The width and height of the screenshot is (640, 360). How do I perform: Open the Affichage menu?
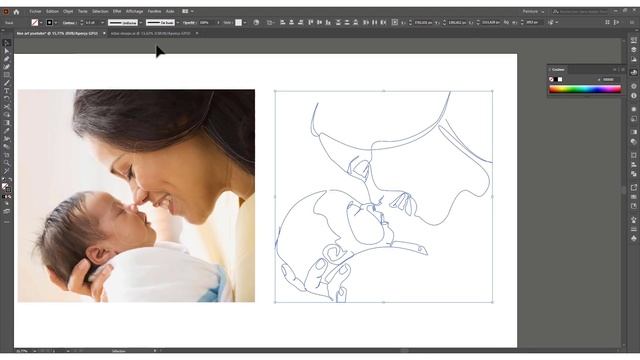[x=135, y=11]
